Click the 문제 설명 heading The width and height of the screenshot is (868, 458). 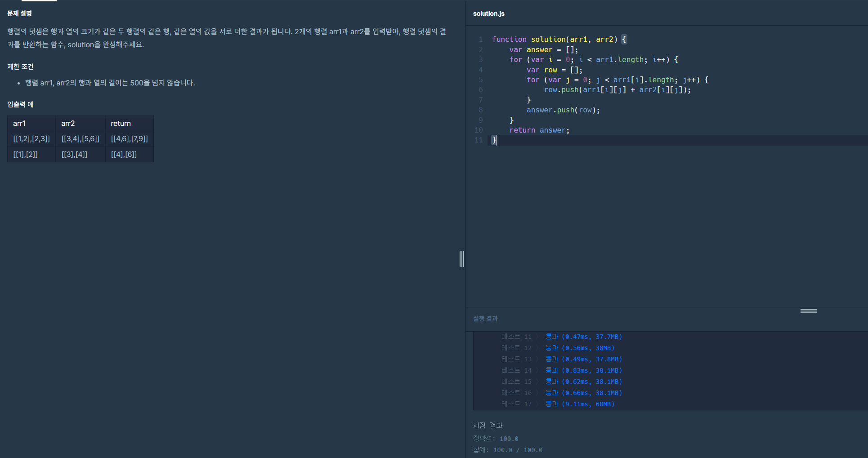pyautogui.click(x=19, y=13)
